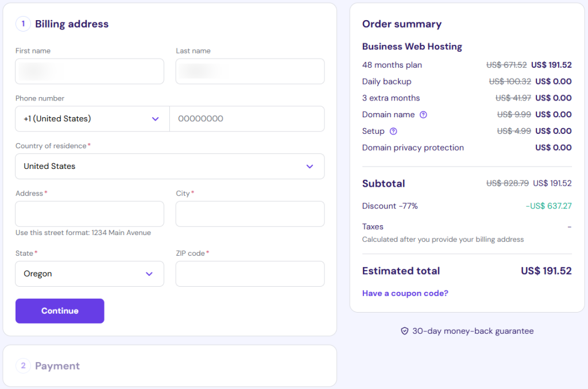
Task: Click the '30-day money-back guarantee' text
Action: pyautogui.click(x=473, y=331)
